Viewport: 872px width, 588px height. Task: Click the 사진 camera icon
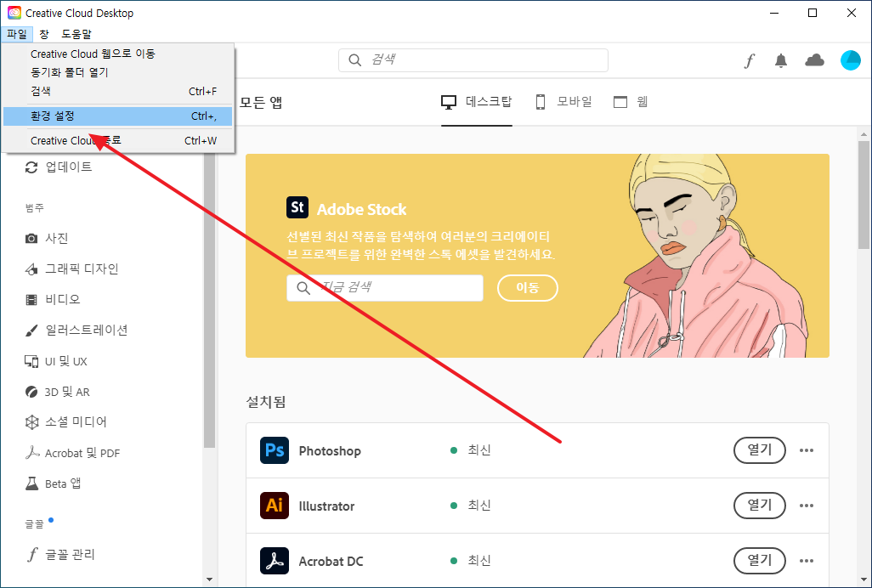coord(31,239)
